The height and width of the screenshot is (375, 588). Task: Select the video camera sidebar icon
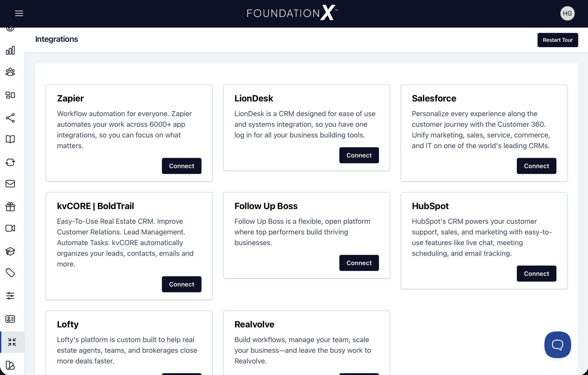click(10, 228)
